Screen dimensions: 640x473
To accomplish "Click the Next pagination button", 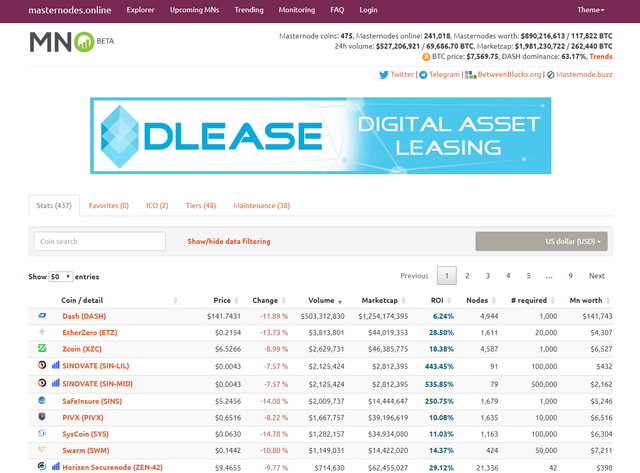I will tap(597, 276).
